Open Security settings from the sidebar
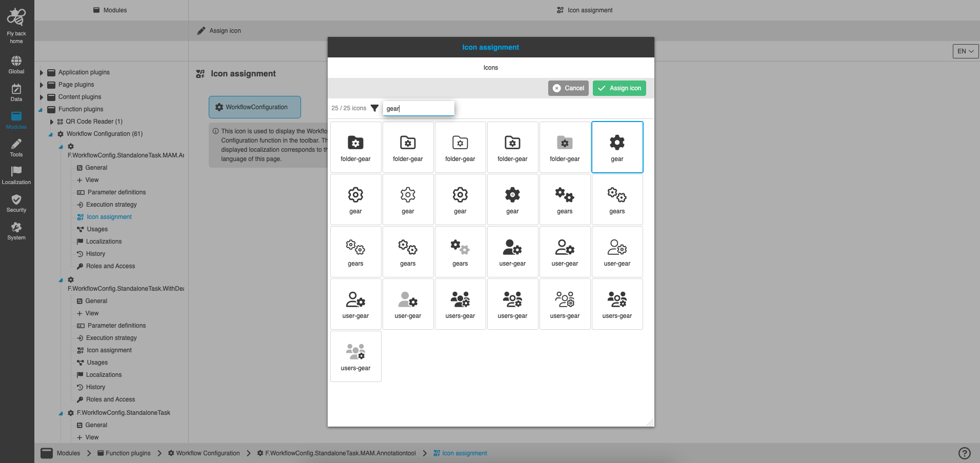Viewport: 980px width, 463px height. click(16, 202)
